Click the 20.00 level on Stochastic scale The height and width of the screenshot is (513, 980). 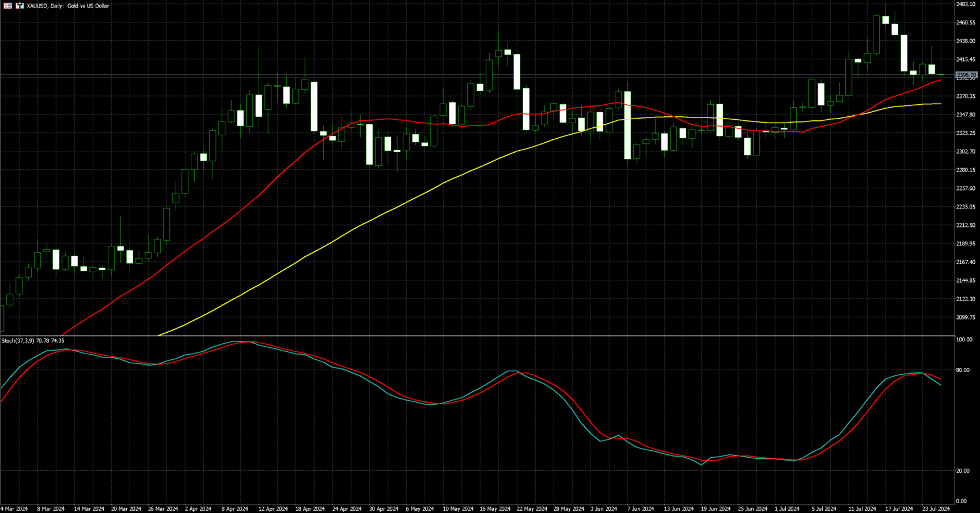[x=963, y=471]
